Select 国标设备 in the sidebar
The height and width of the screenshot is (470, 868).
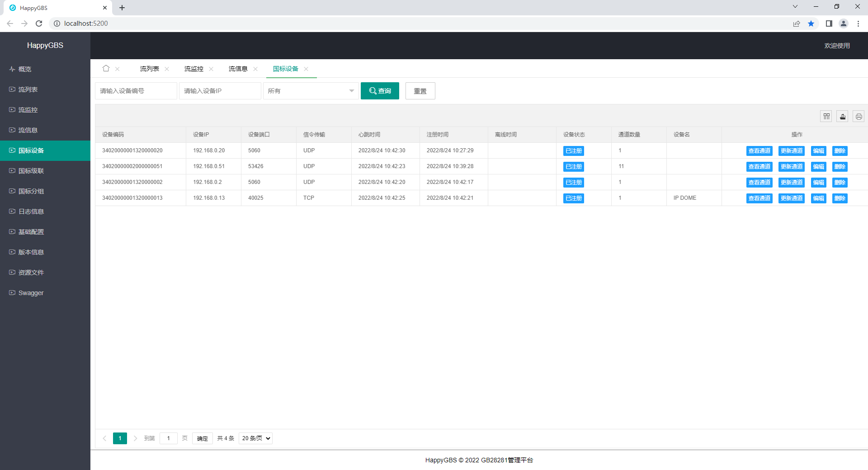(45, 150)
